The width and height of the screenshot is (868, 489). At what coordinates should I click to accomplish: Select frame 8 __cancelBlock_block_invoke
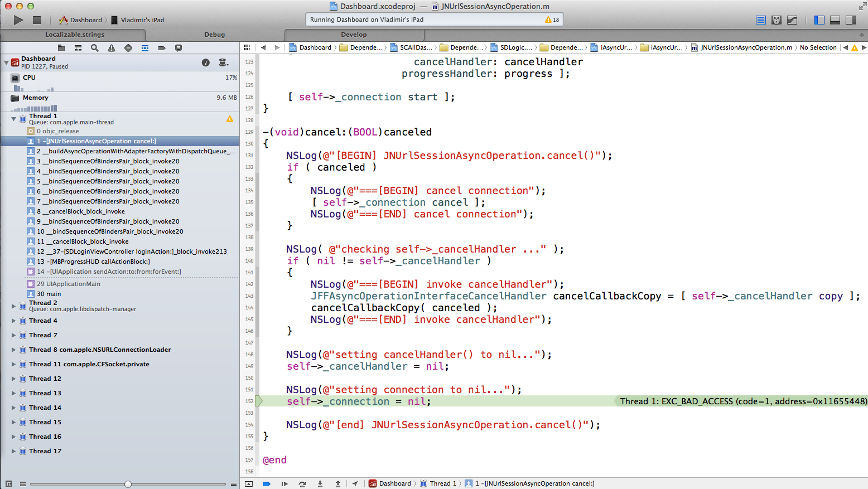click(x=120, y=211)
